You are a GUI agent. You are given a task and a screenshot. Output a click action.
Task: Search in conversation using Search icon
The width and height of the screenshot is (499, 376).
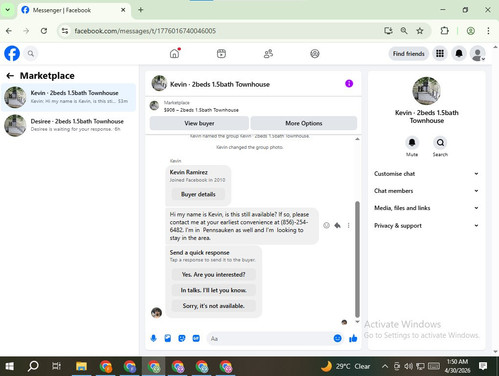pyautogui.click(x=440, y=143)
